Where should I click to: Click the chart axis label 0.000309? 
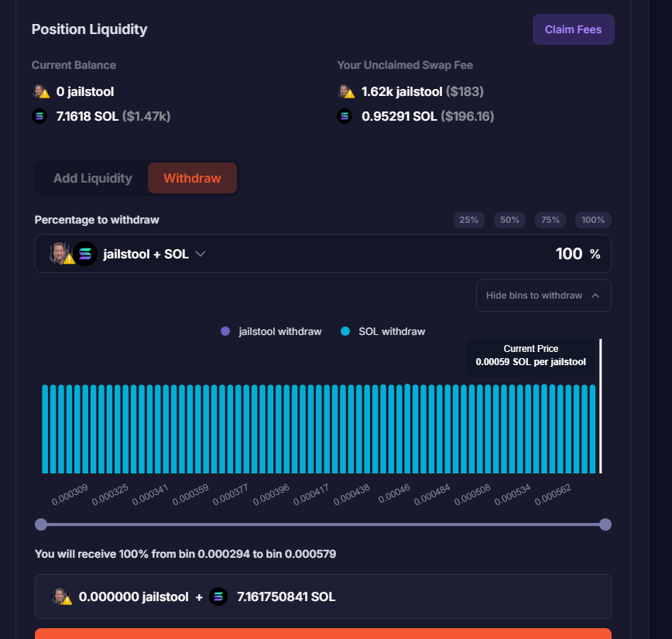70,494
